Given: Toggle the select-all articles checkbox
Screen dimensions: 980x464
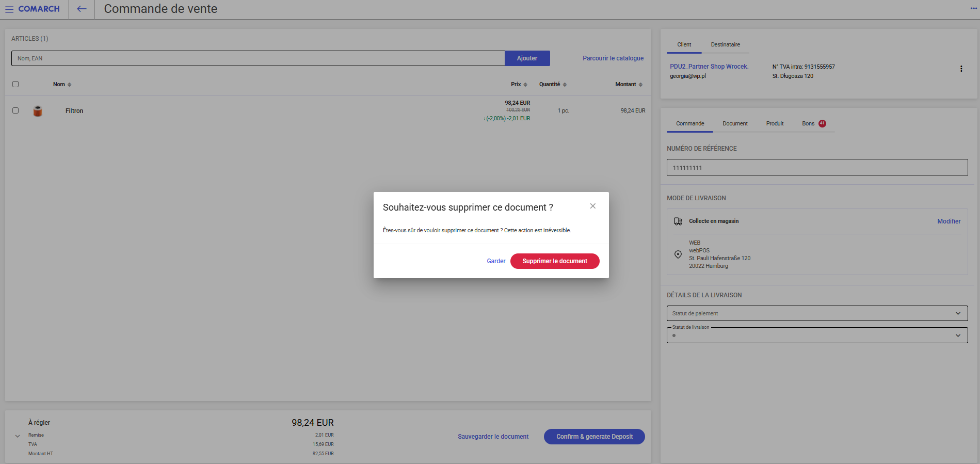Looking at the screenshot, I should [15, 84].
